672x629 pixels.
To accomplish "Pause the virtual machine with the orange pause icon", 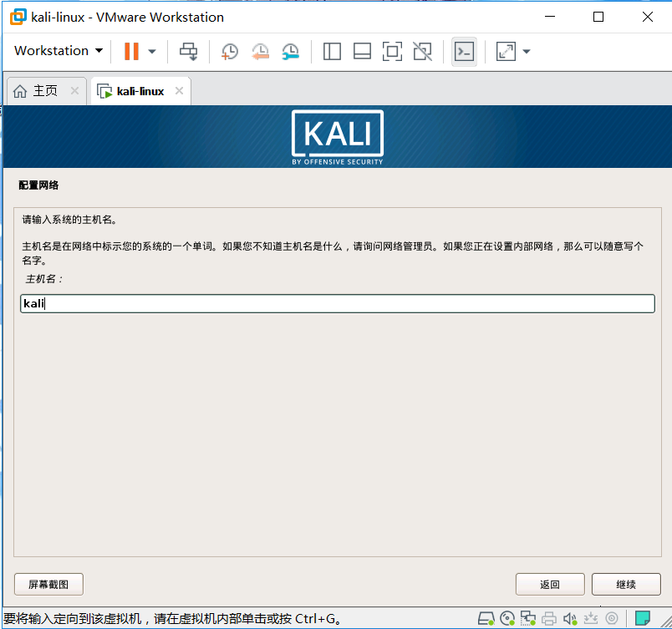I will pos(131,52).
